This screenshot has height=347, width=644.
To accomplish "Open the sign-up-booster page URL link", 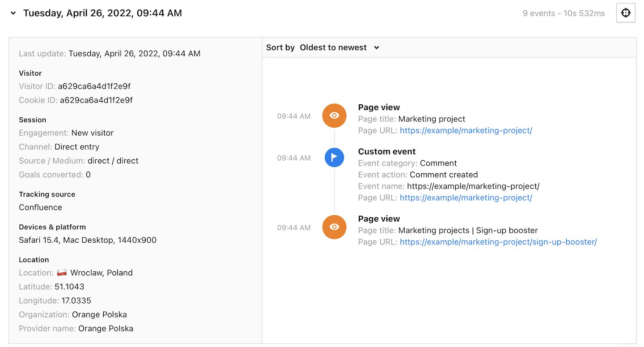I will click(x=498, y=242).
